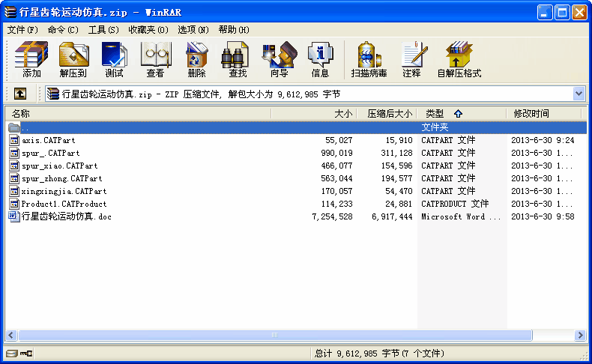
Task: Open the 查看 (View) tool
Action: [x=155, y=60]
